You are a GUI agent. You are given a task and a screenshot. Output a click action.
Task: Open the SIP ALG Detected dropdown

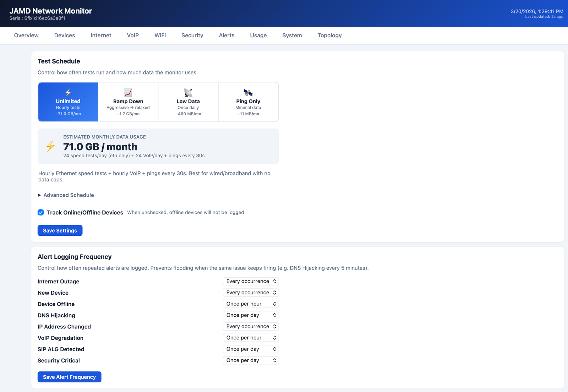(251, 349)
